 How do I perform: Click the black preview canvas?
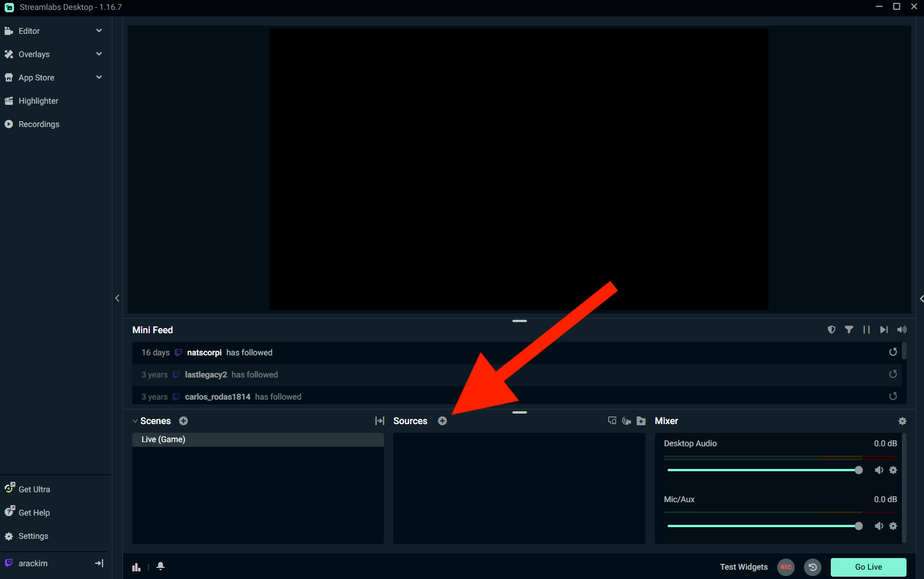pos(519,170)
